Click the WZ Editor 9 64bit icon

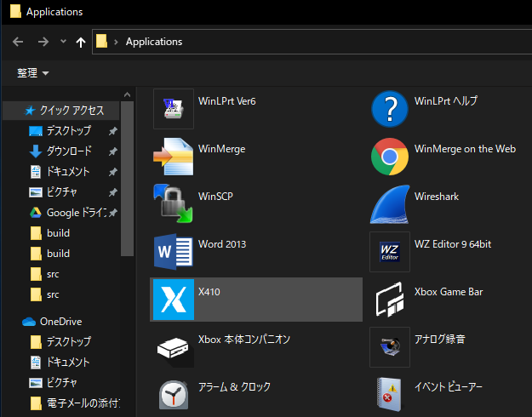(390, 252)
